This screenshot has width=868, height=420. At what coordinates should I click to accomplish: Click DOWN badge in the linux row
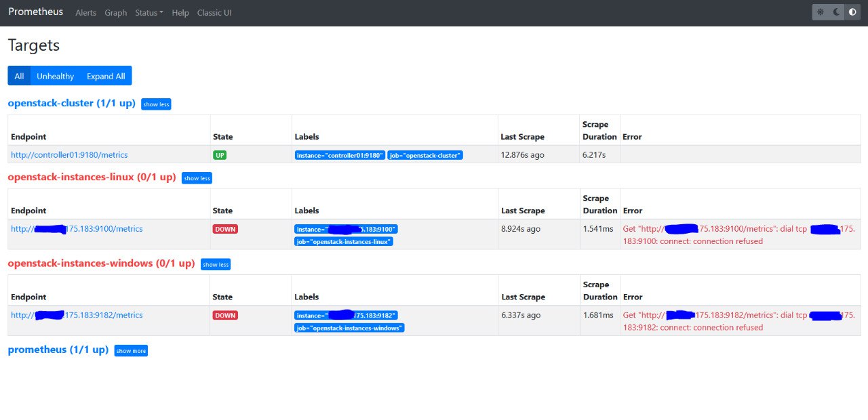[x=225, y=229]
